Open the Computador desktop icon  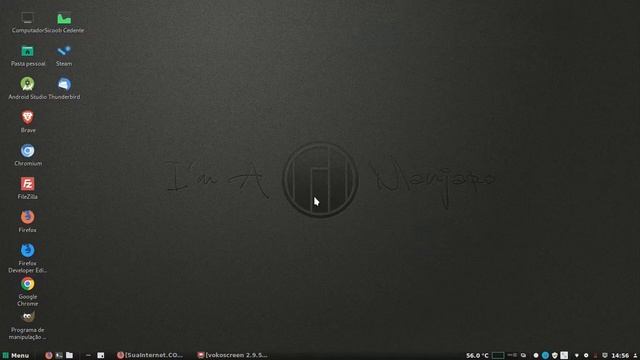point(27,19)
